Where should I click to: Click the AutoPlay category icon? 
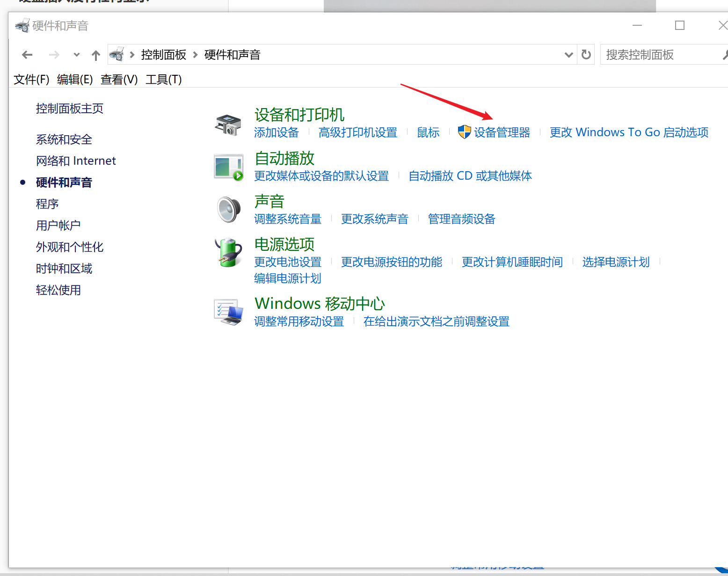pos(229,168)
